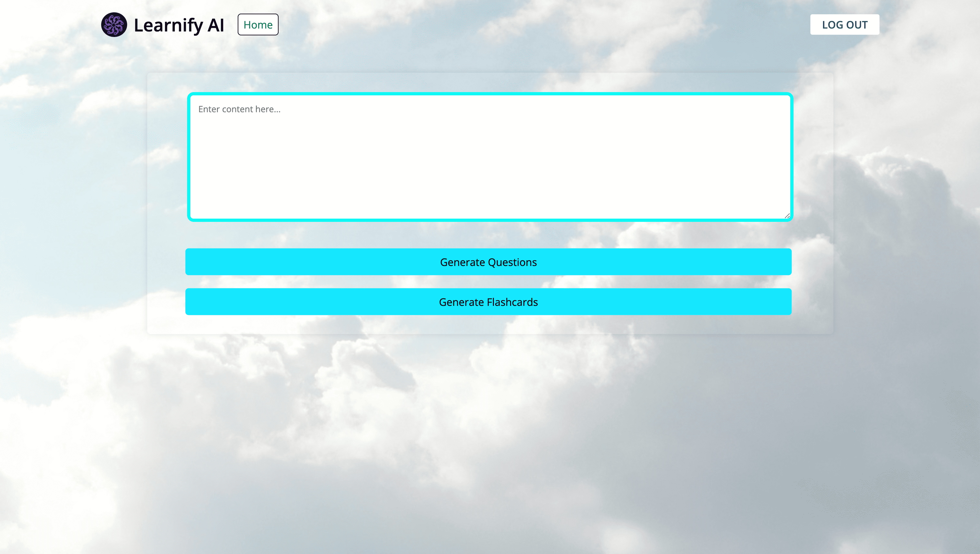This screenshot has width=980, height=554.
Task: Click the Enter content here placeholder text
Action: 239,109
